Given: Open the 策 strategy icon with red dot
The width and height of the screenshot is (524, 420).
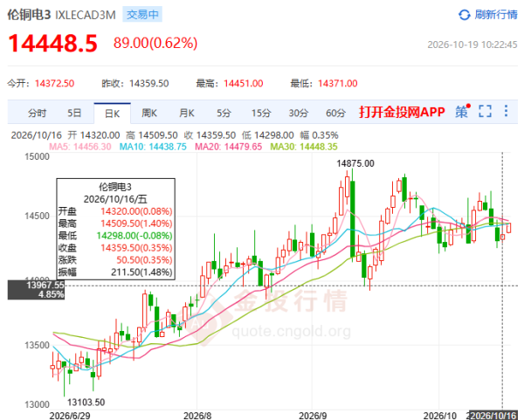Looking at the screenshot, I should 463,111.
